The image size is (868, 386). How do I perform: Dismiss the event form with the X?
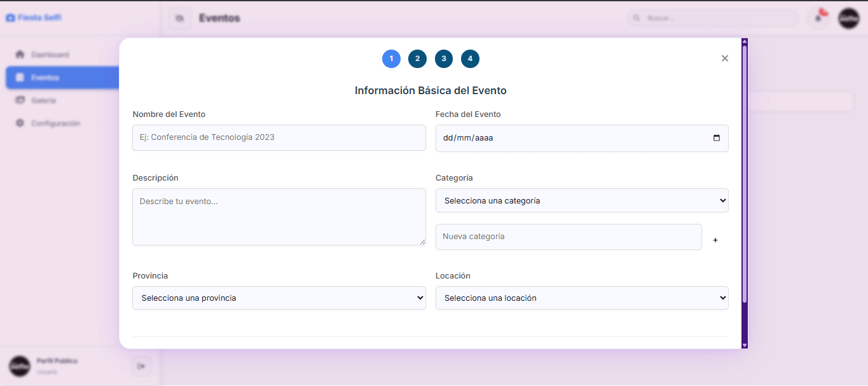tap(724, 58)
